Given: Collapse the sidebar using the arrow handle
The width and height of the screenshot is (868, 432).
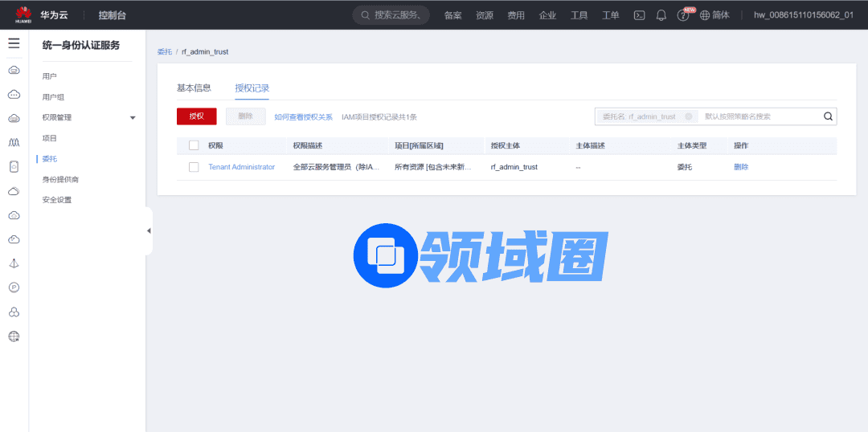Looking at the screenshot, I should (x=149, y=230).
